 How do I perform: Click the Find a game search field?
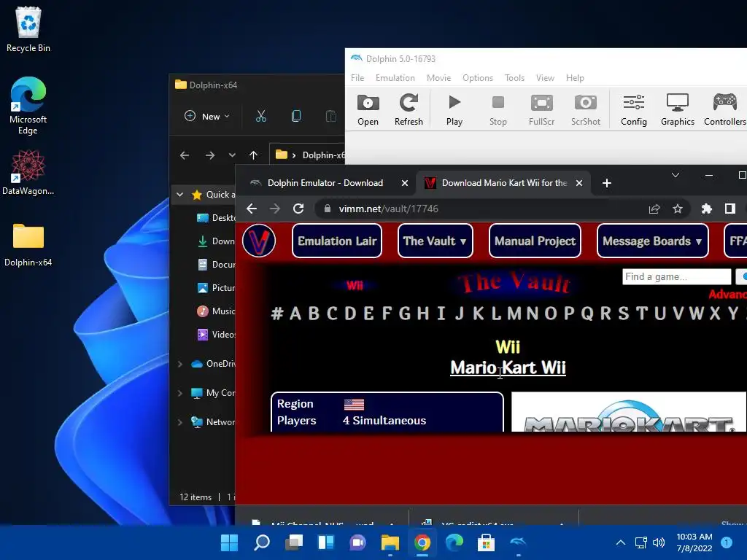click(676, 276)
